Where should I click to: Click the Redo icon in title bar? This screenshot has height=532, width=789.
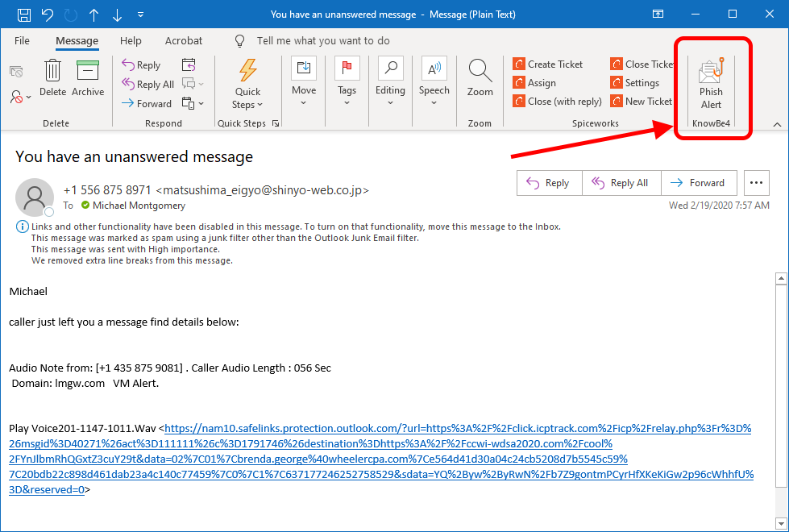70,15
